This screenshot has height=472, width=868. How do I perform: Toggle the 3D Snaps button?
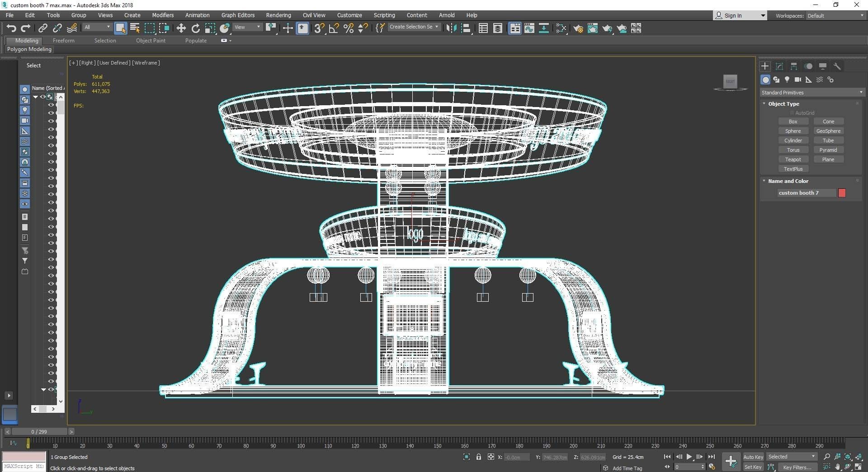point(319,28)
